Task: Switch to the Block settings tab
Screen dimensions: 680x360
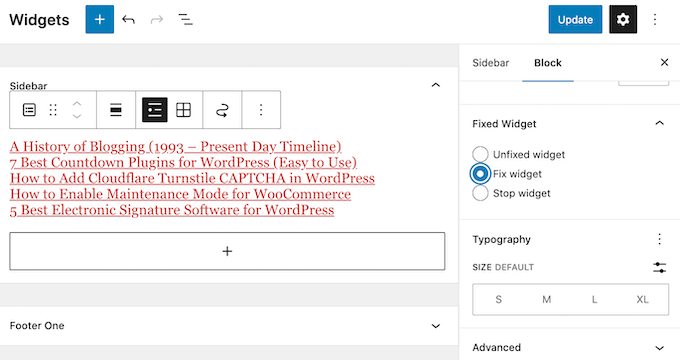Action: click(548, 63)
